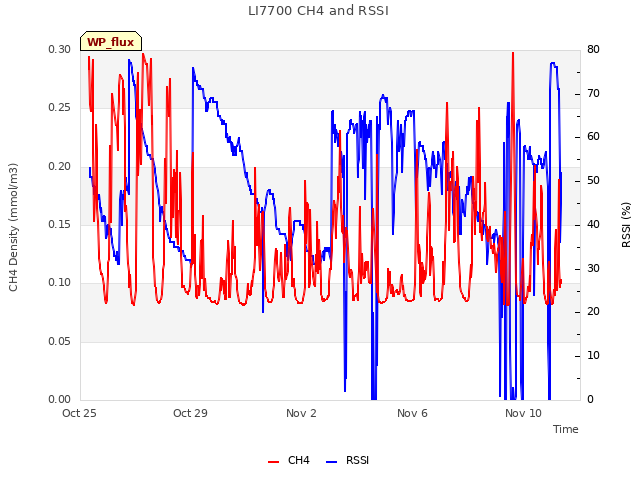This screenshot has height=480, width=640.
Task: Click the Oct 25 date tick label
Action: 79,413
